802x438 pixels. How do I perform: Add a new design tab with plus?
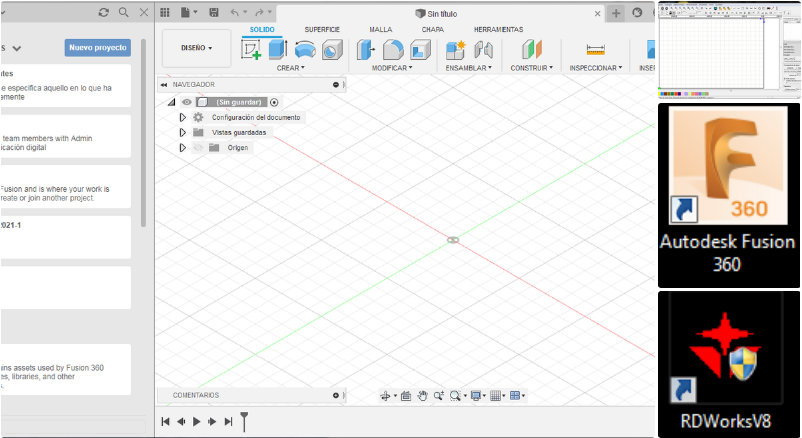pos(616,13)
